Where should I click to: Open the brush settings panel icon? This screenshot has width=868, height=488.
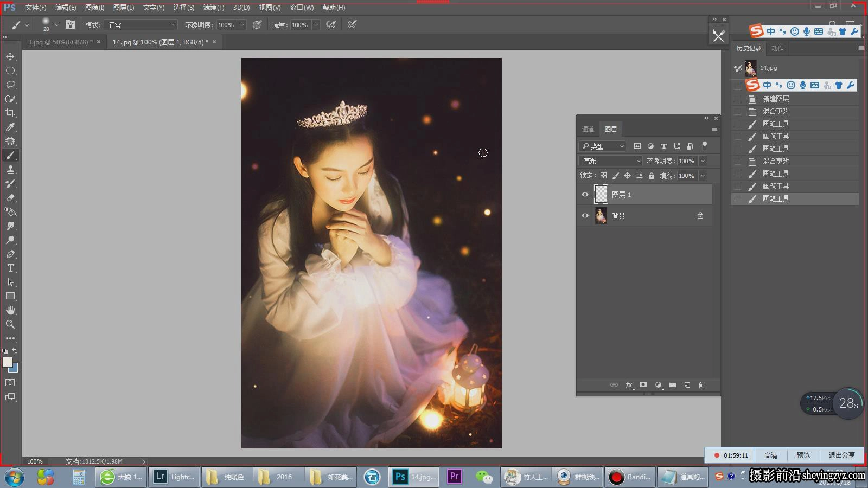tap(70, 24)
